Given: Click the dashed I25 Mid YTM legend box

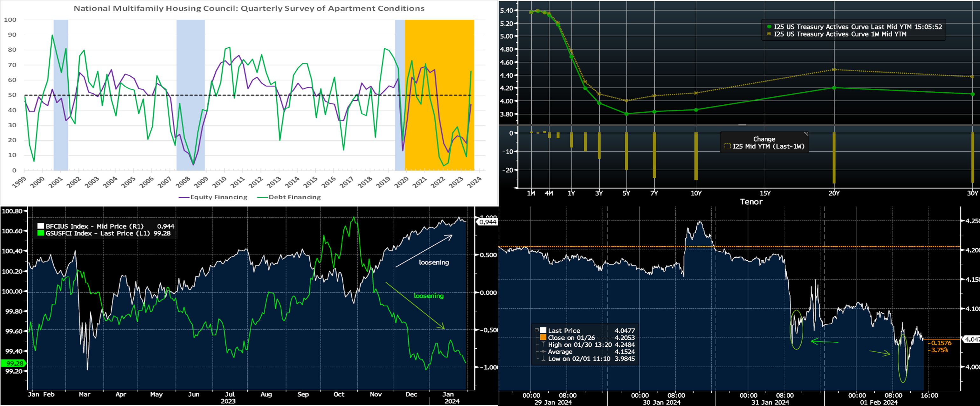Looking at the screenshot, I should (728, 146).
